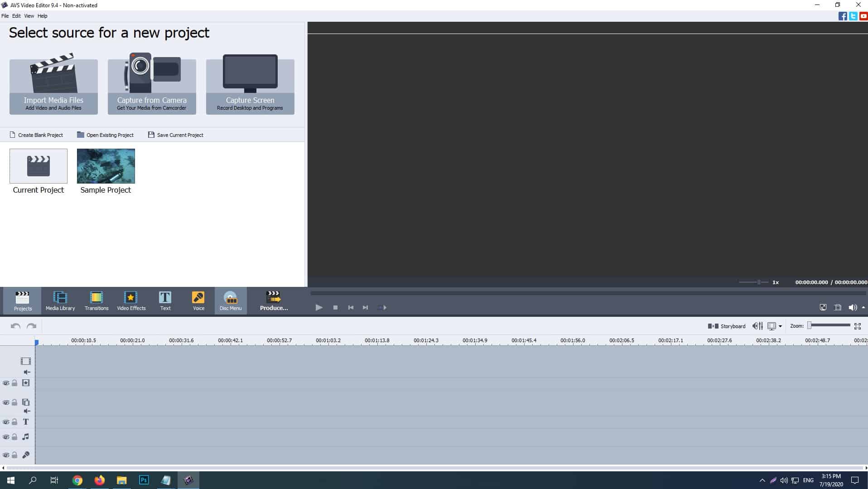Viewport: 868px width, 489px height.
Task: Open the Video Effects panel
Action: coord(131,300)
